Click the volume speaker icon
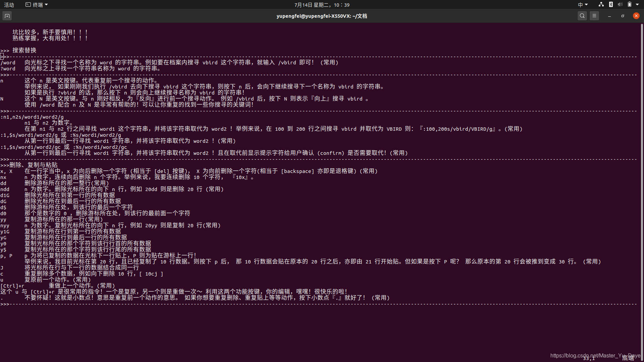 coord(620,4)
